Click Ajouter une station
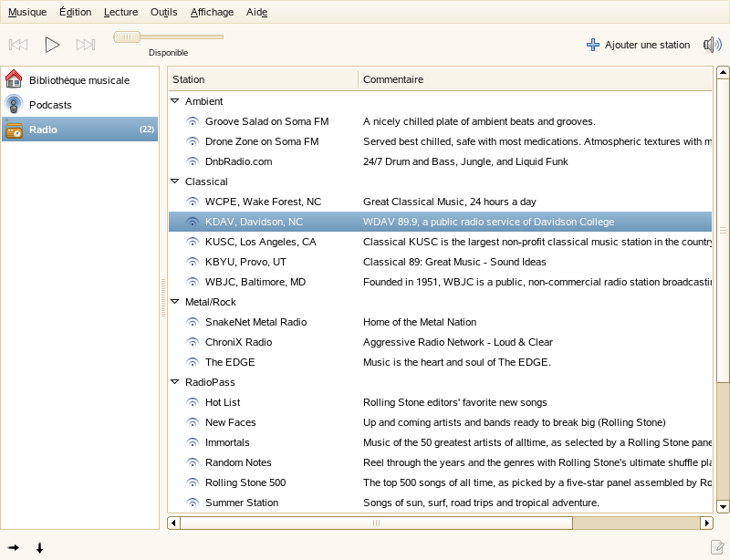 click(638, 45)
